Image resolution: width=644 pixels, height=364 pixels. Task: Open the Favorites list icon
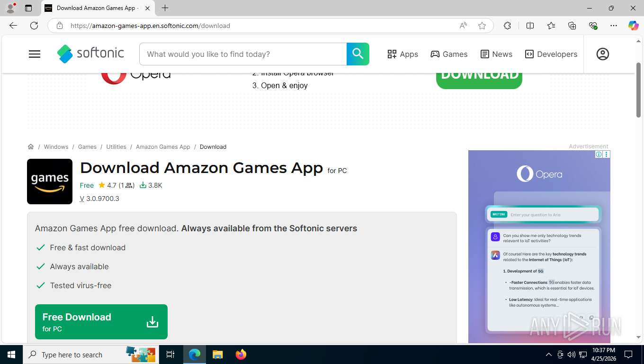point(551,26)
